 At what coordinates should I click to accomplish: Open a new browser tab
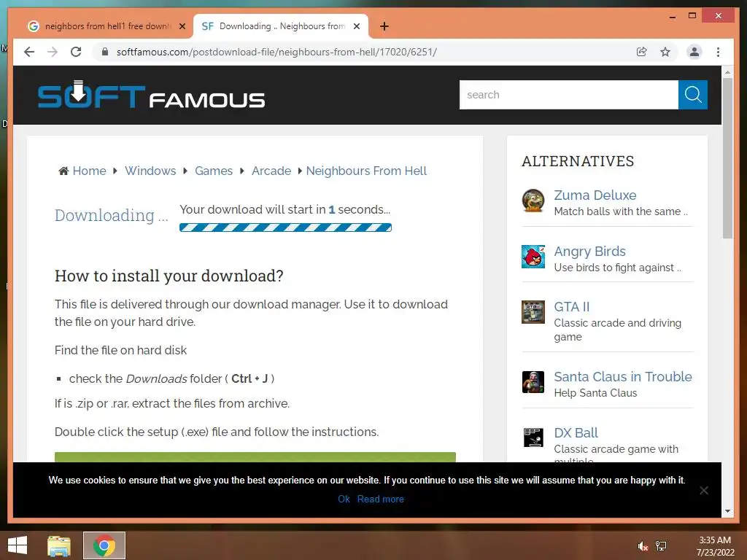(384, 26)
